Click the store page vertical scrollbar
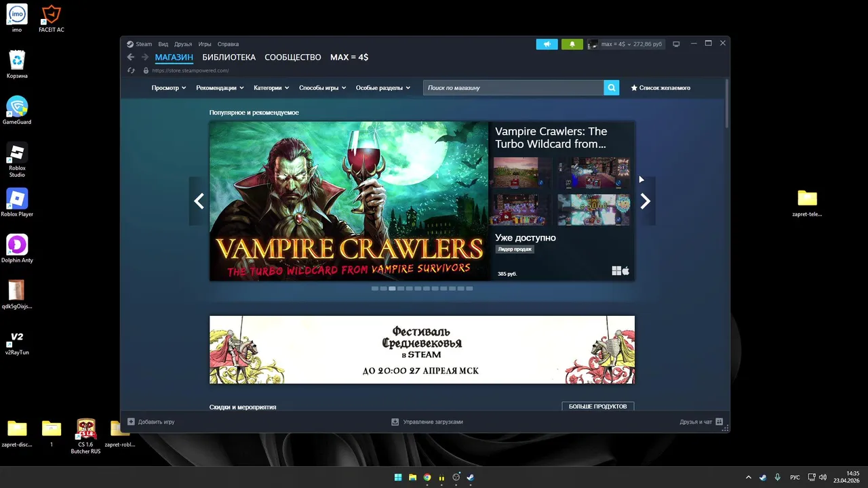The height and width of the screenshot is (488, 868). (727, 104)
